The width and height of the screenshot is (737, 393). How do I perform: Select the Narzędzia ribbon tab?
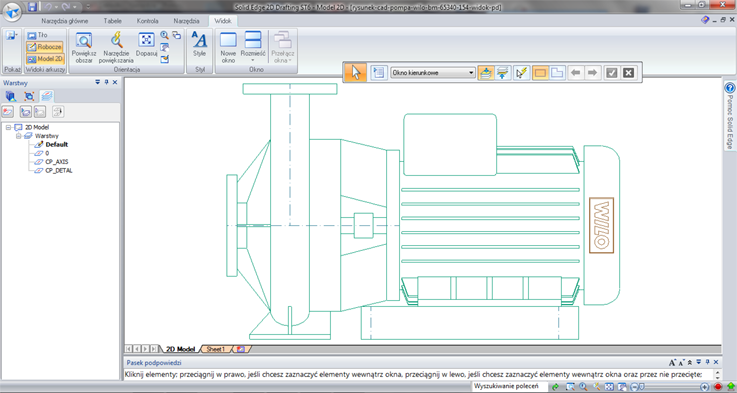[186, 21]
